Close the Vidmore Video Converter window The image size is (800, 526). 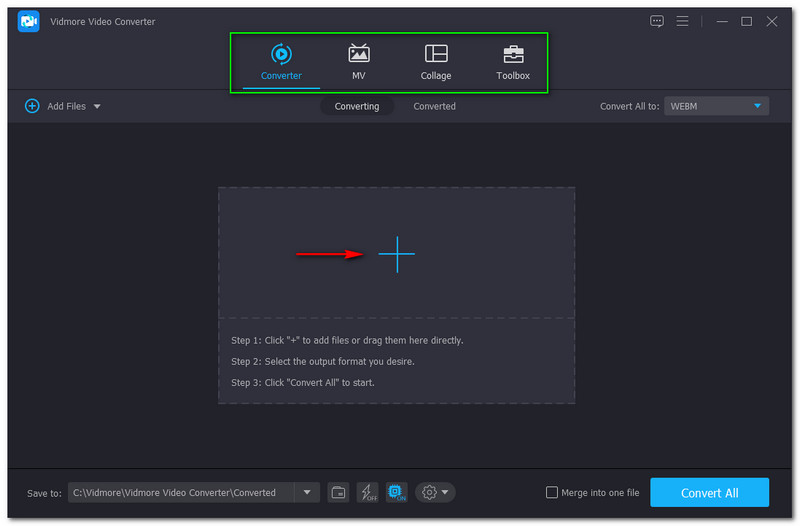point(772,21)
